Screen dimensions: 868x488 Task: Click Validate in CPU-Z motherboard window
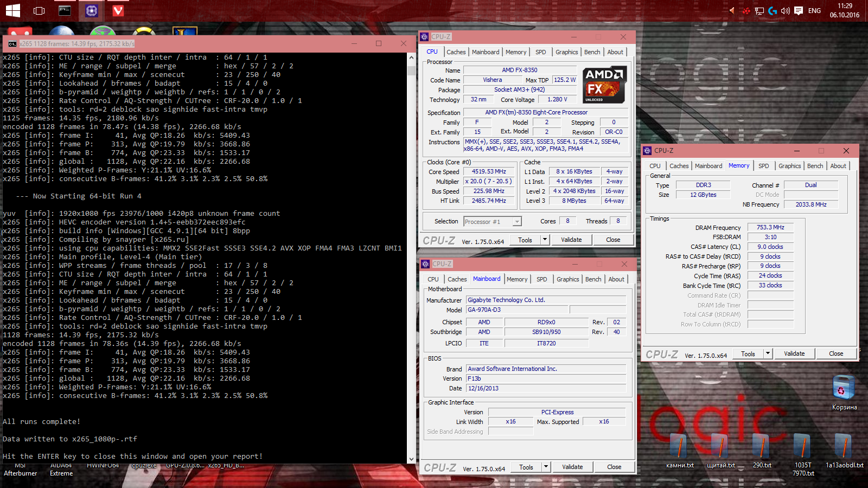(572, 467)
